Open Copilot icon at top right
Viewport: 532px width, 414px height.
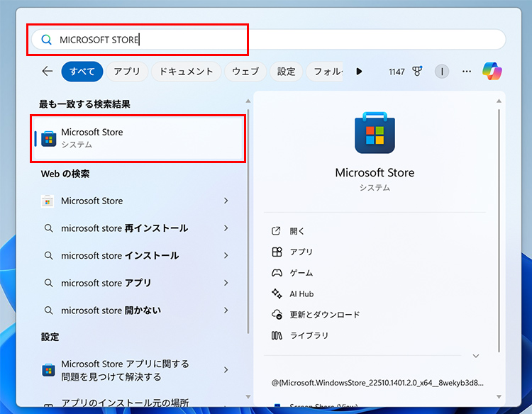click(492, 72)
